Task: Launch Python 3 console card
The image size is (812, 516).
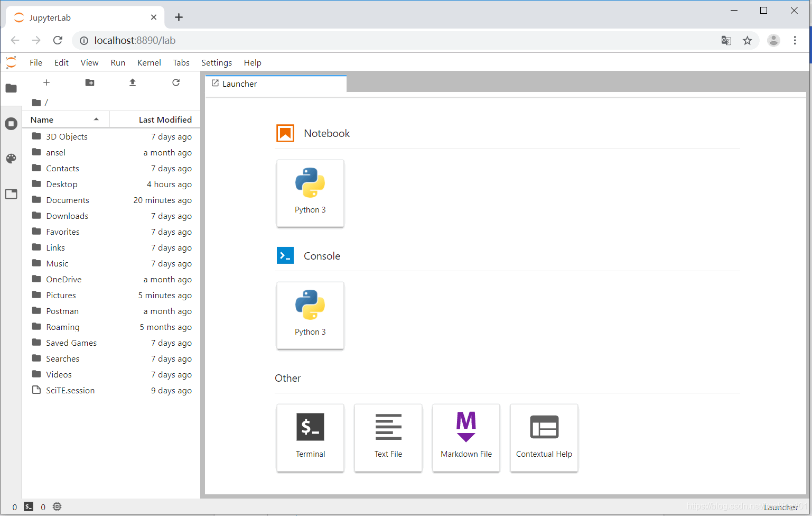Action: [x=310, y=316]
